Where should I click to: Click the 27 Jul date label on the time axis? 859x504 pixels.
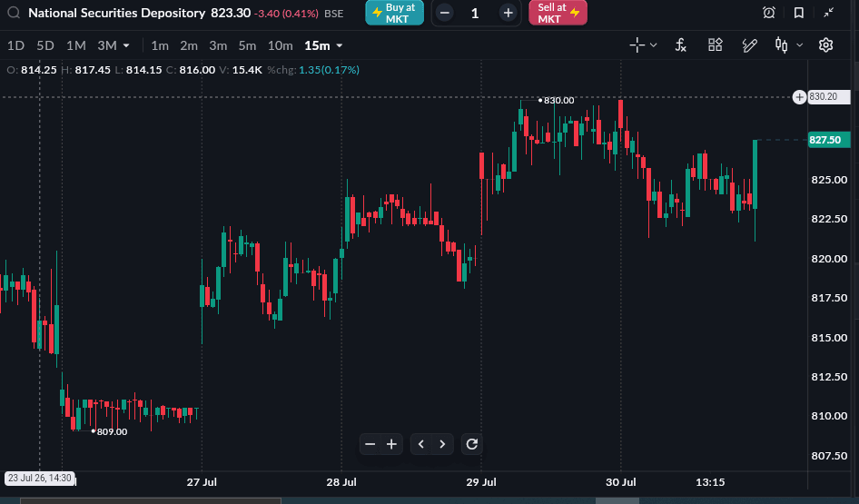(202, 482)
